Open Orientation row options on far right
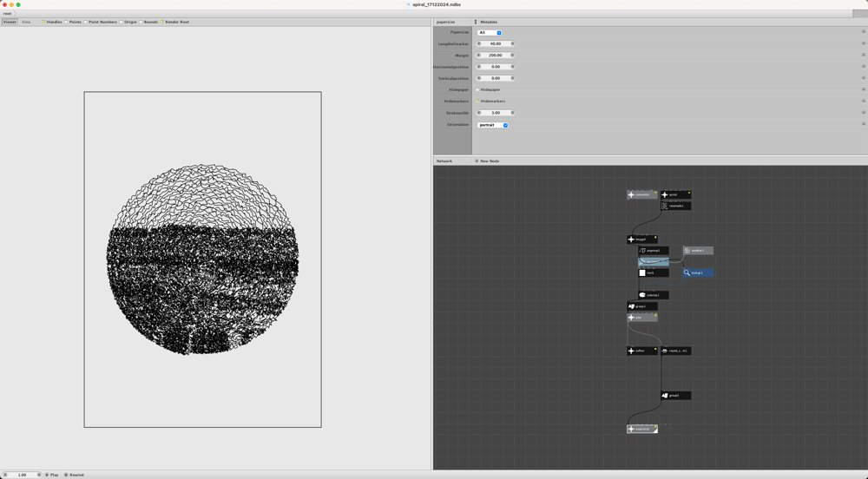Screen dimensions: 868x479 pos(863,124)
